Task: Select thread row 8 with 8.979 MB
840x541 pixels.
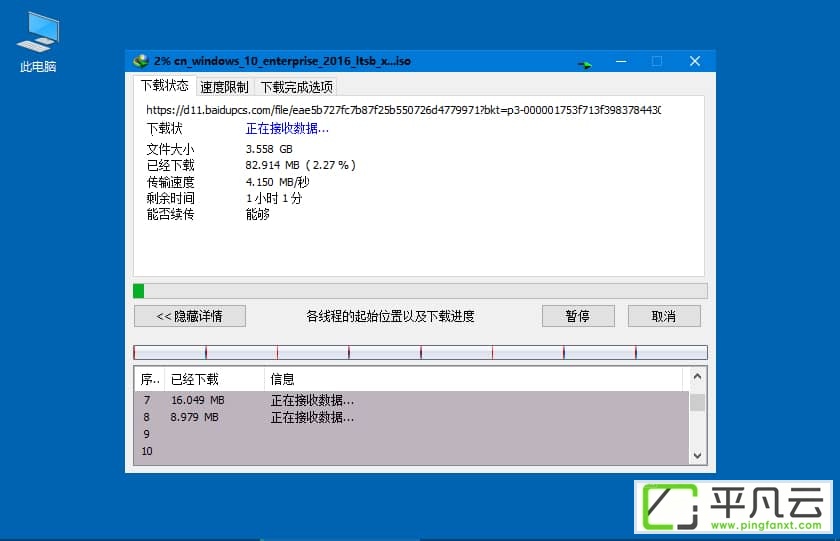Action: pyautogui.click(x=411, y=417)
